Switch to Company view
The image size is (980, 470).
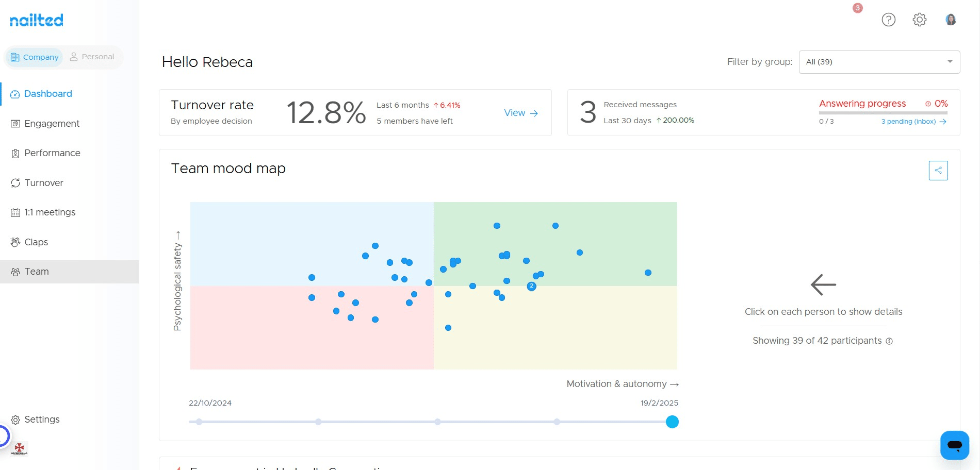point(35,57)
